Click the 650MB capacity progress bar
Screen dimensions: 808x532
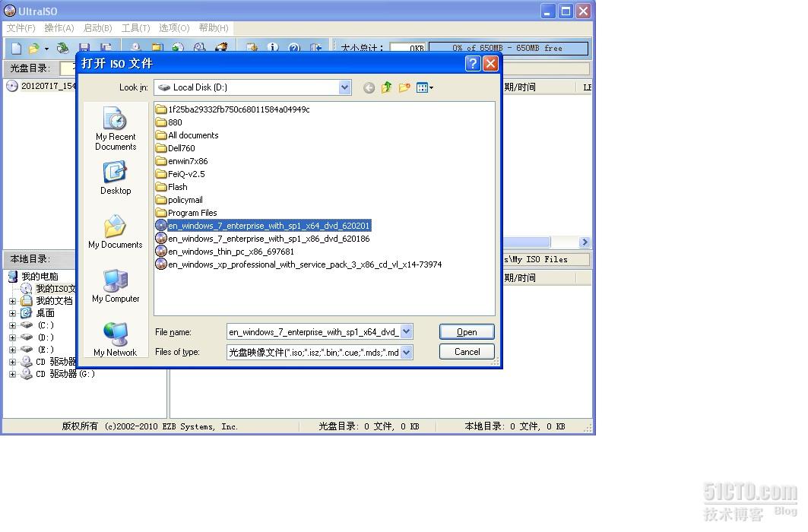(508, 48)
